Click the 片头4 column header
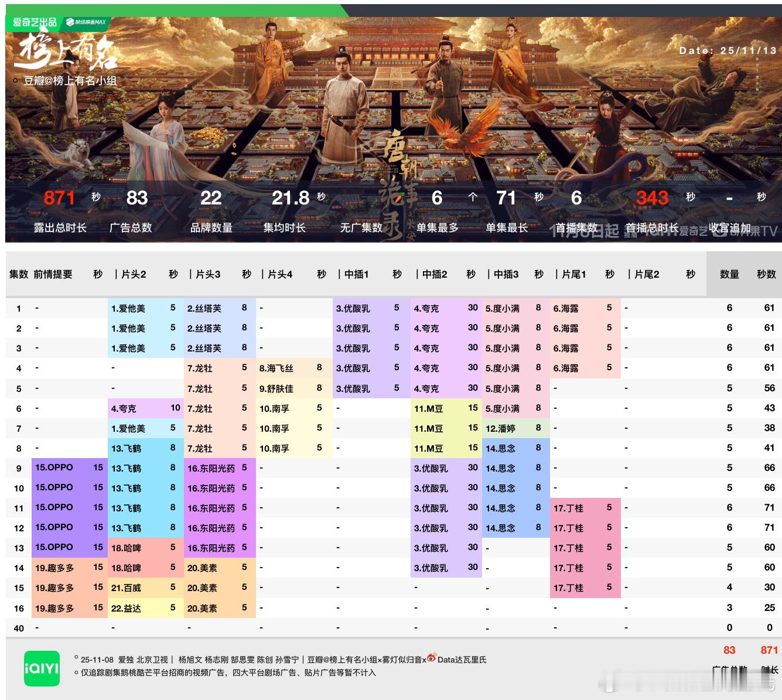782x700 pixels. point(280,274)
